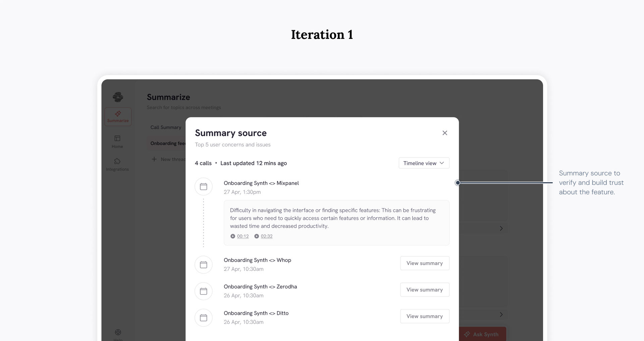Viewport: 644px width, 341px height.
Task: Open the Timeline view dropdown
Action: tap(424, 163)
